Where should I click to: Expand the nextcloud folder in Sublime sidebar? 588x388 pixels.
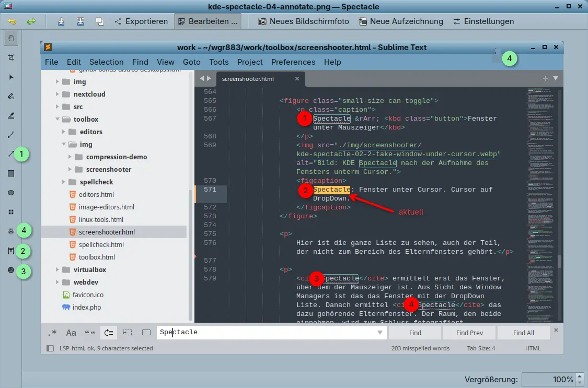tap(57, 94)
